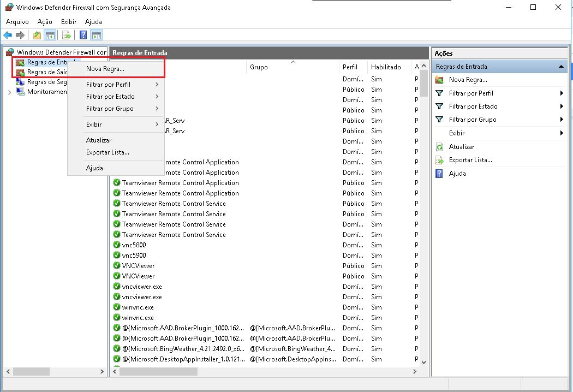The image size is (573, 392).
Task: Click Nova Regra... link in Ações pane
Action: pyautogui.click(x=468, y=80)
